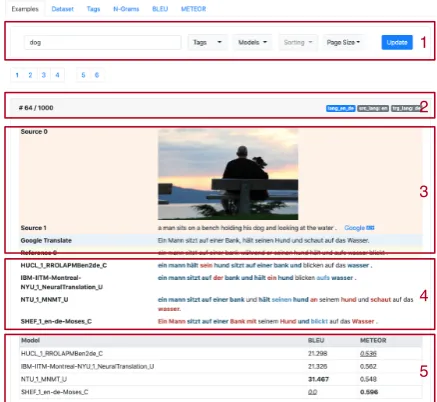Click the man on bench source image
Image resolution: width=437 pixels, height=402 pixels.
click(228, 174)
